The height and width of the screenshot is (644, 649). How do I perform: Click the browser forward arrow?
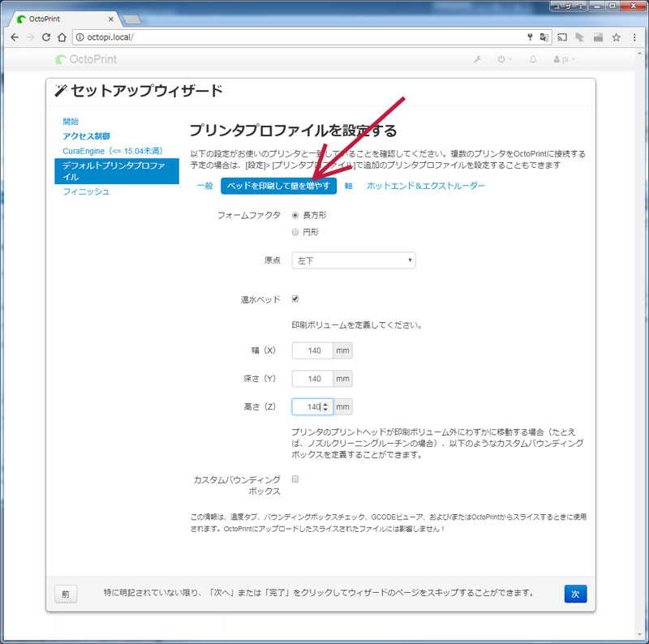coord(30,37)
